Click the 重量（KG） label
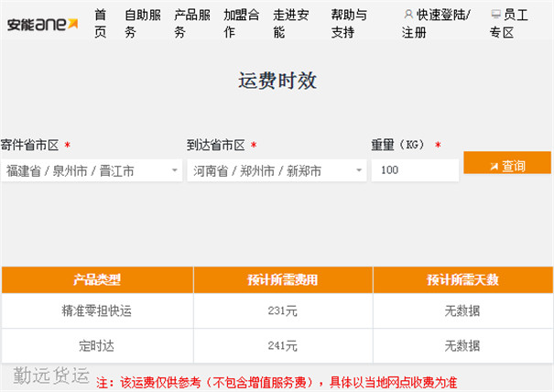The width and height of the screenshot is (554, 392). [398, 145]
